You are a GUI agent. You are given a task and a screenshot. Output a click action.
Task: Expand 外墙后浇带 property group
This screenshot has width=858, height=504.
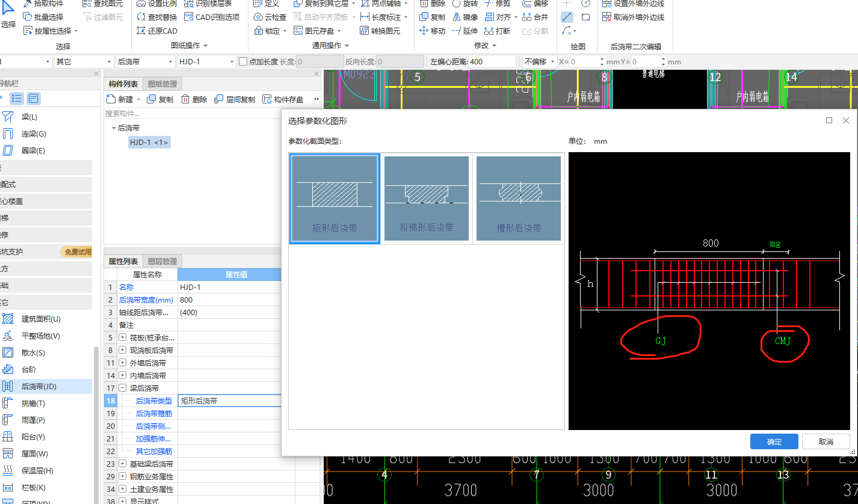123,363
